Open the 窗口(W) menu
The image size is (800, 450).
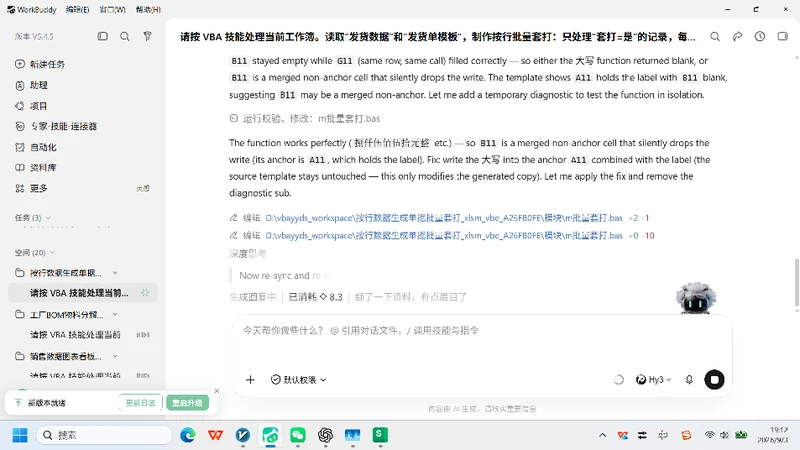pos(112,10)
